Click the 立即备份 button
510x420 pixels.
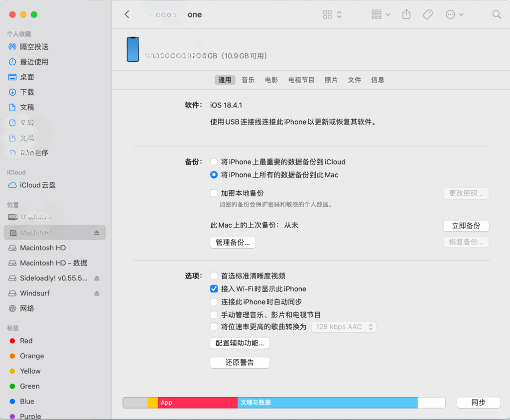(x=466, y=226)
